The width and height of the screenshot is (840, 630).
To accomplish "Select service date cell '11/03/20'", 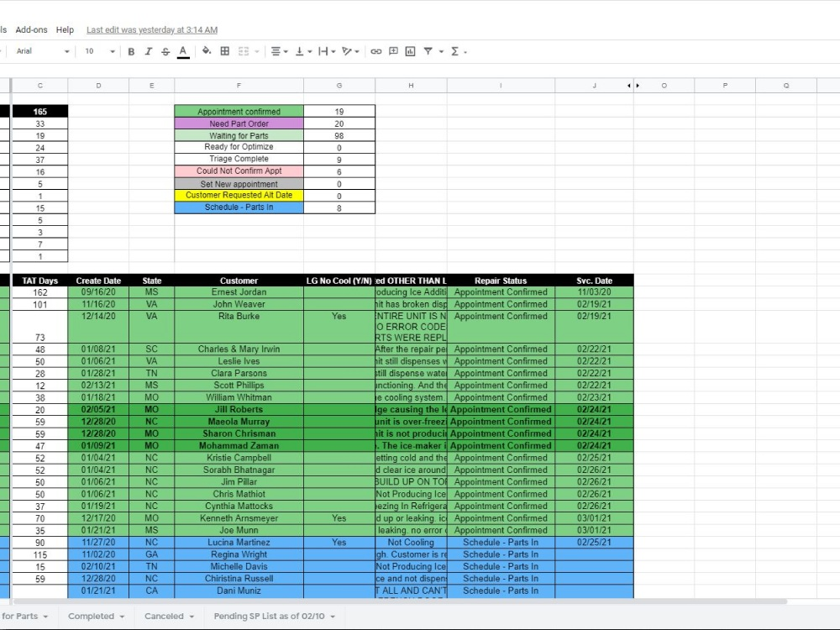I will 594,292.
